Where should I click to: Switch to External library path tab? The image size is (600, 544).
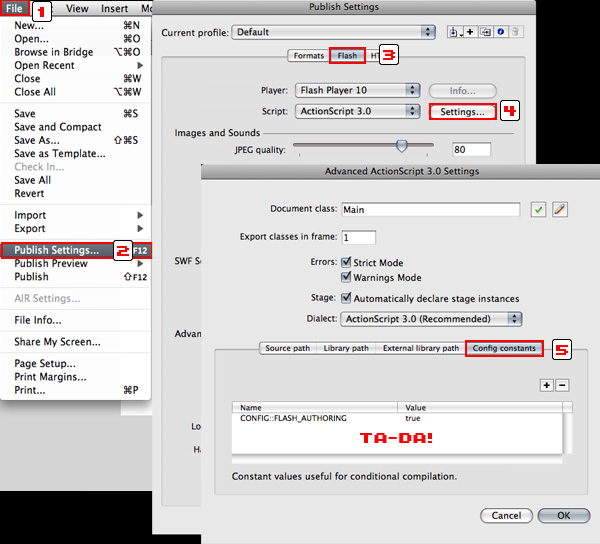tap(421, 348)
